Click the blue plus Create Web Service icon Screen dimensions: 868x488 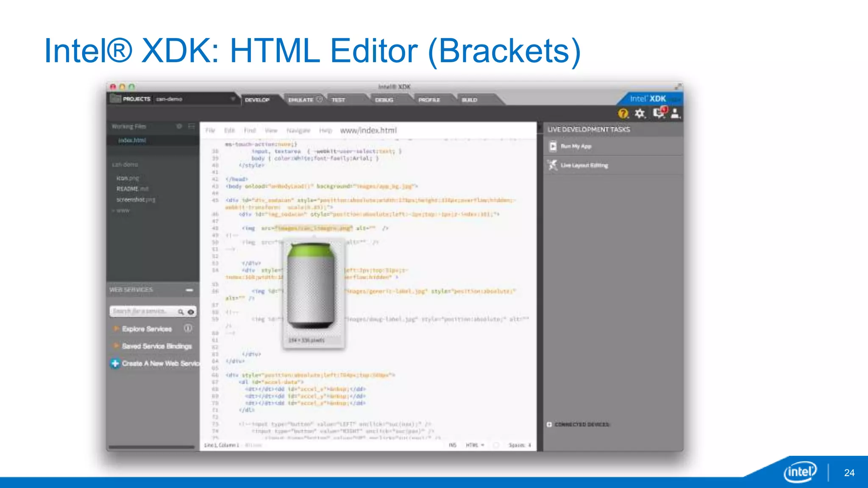coord(115,363)
